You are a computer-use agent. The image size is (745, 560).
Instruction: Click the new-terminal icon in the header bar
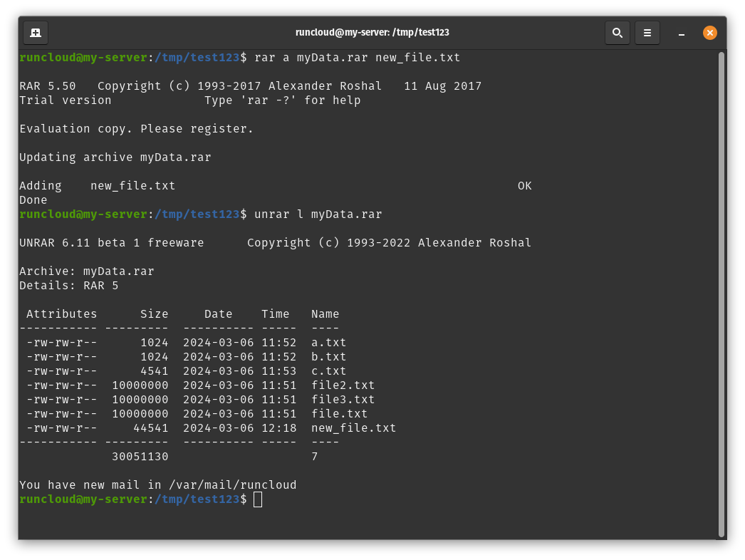tap(36, 32)
